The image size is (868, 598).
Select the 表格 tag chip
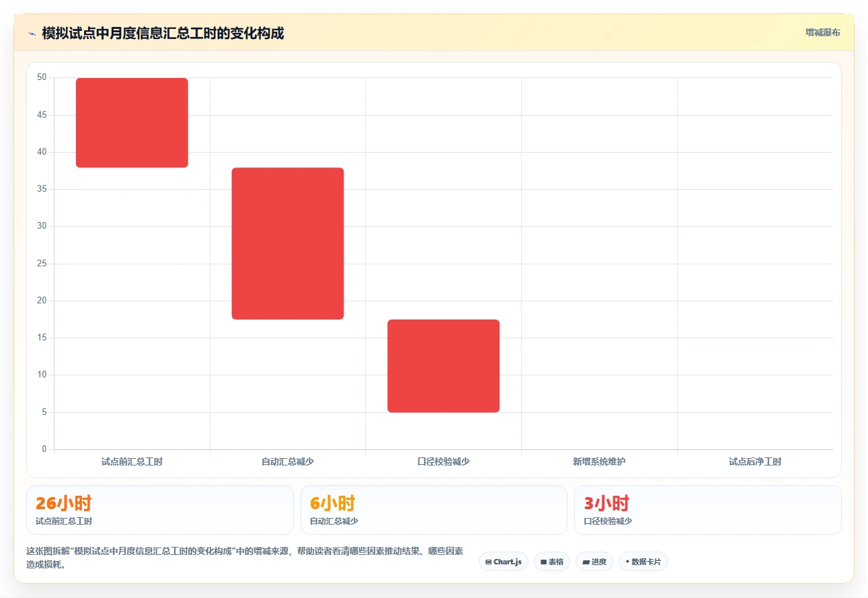[552, 562]
